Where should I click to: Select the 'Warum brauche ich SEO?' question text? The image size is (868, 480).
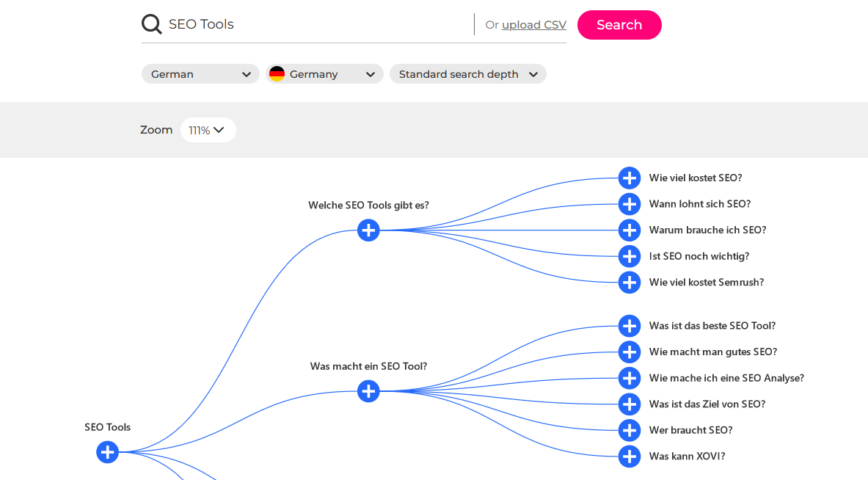[x=707, y=230]
